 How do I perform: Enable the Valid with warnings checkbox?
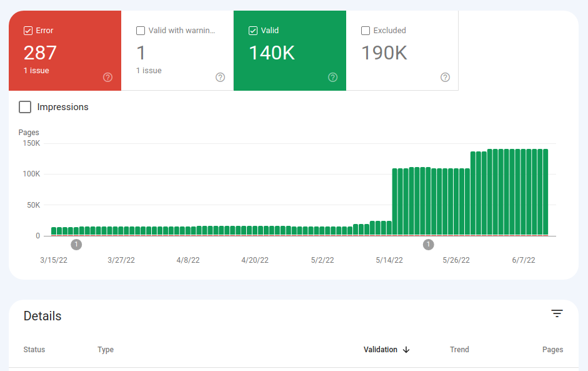tap(141, 31)
